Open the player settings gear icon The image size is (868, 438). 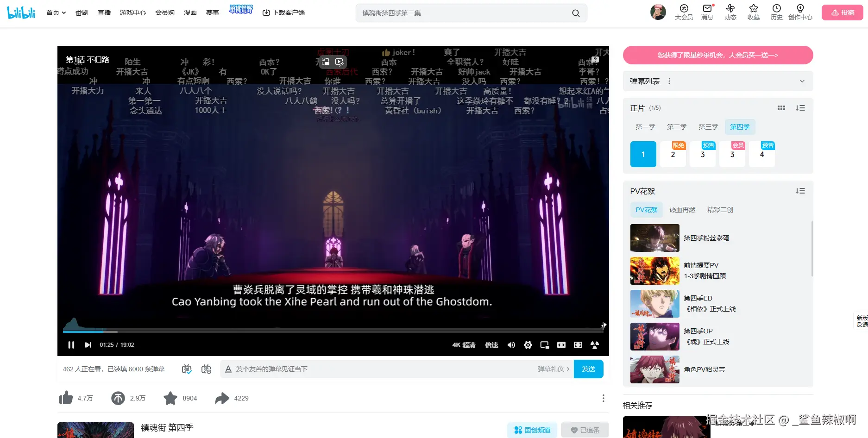pos(528,345)
